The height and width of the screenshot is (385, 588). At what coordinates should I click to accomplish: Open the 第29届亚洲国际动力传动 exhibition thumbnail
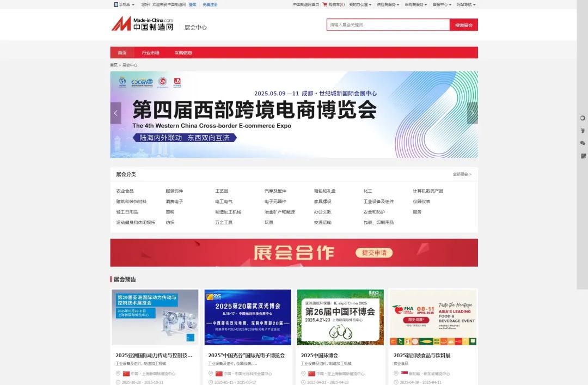(155, 317)
